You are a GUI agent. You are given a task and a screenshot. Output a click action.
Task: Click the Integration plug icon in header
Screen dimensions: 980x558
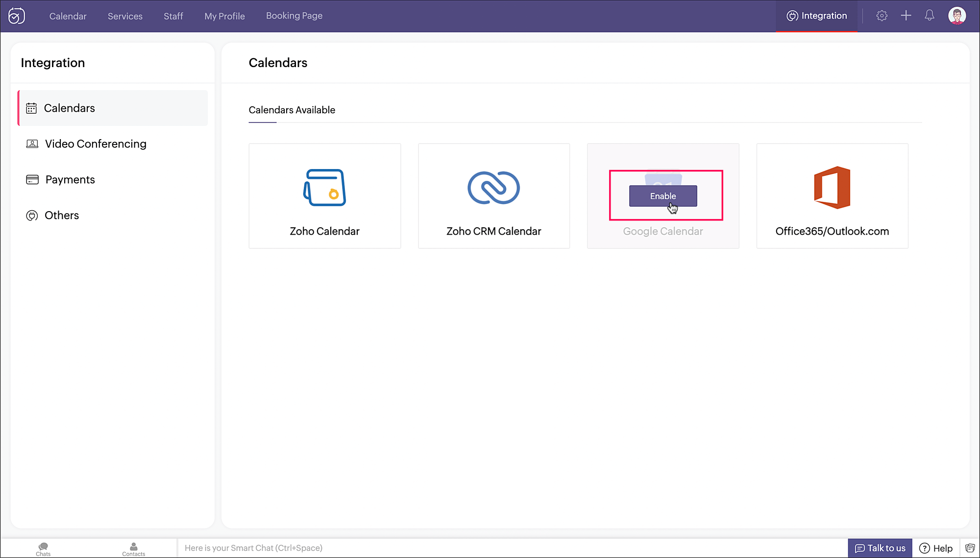[x=792, y=16]
